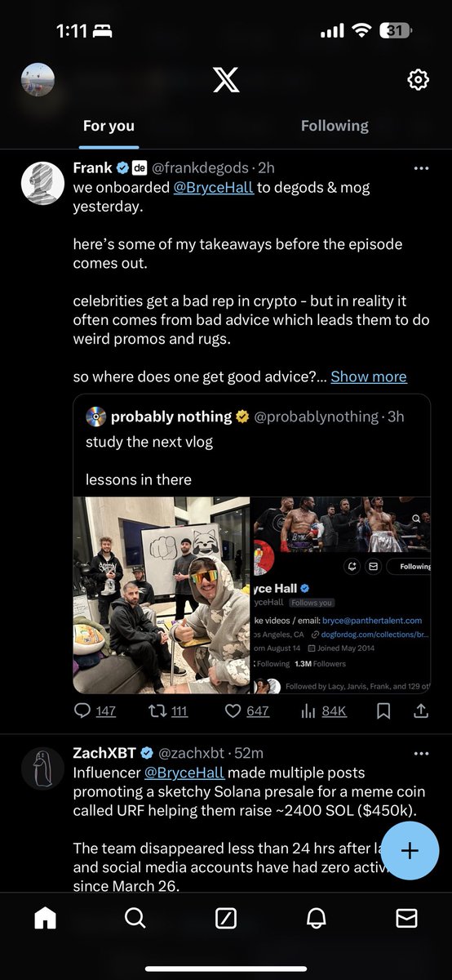Open more options on Frank's post
Viewport: 452px width, 980px height.
[x=421, y=168]
